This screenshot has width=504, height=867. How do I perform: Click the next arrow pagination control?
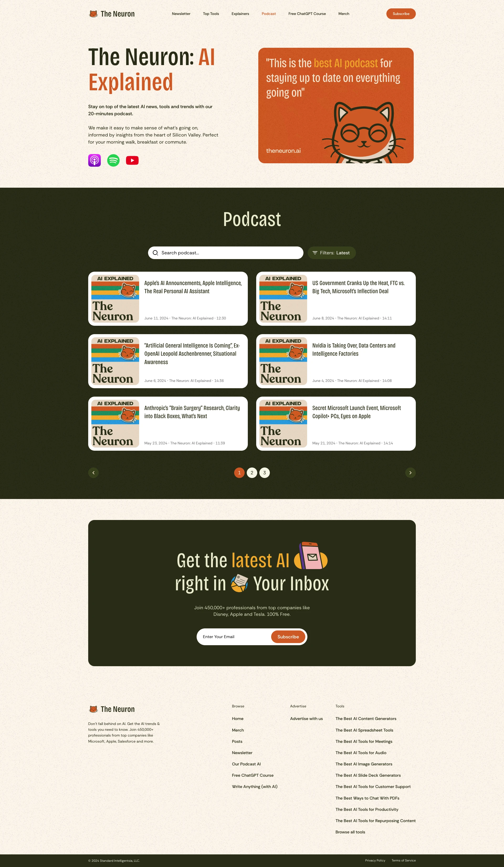410,472
